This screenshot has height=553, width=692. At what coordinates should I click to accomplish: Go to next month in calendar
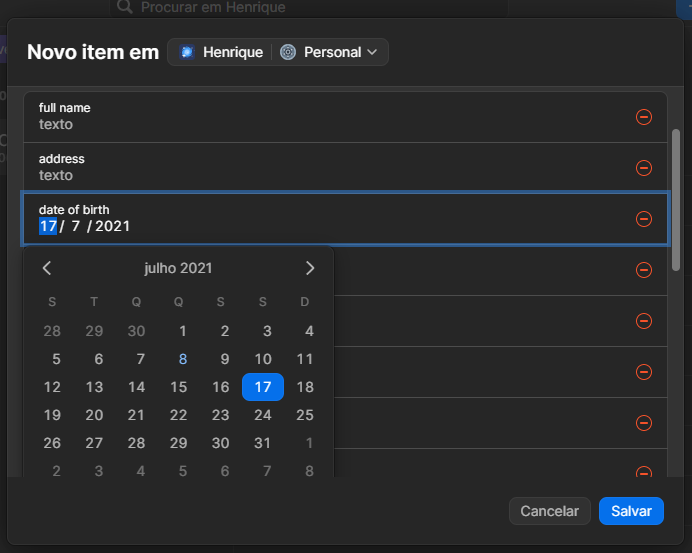tap(310, 268)
